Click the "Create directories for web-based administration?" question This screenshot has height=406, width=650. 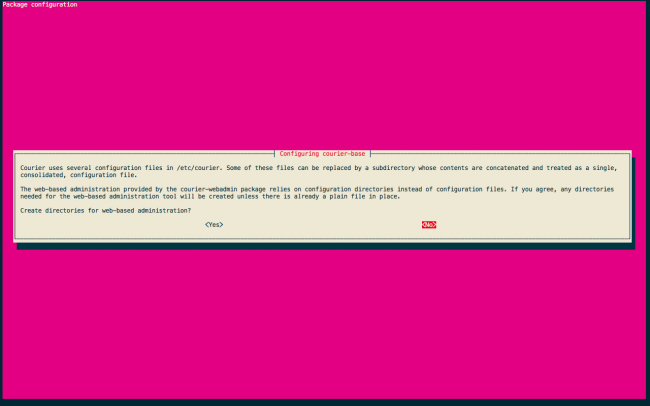click(x=105, y=210)
